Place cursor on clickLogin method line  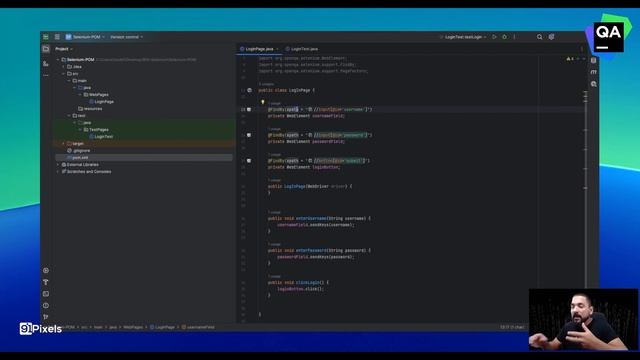point(298,282)
